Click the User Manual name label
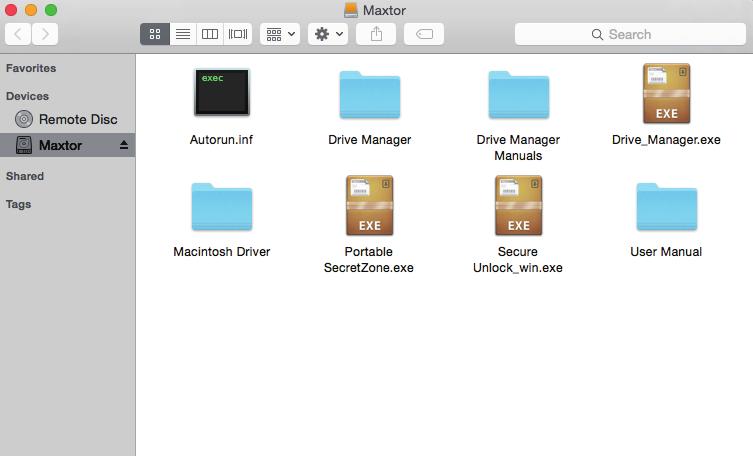Image resolution: width=753 pixels, height=456 pixels. click(666, 252)
